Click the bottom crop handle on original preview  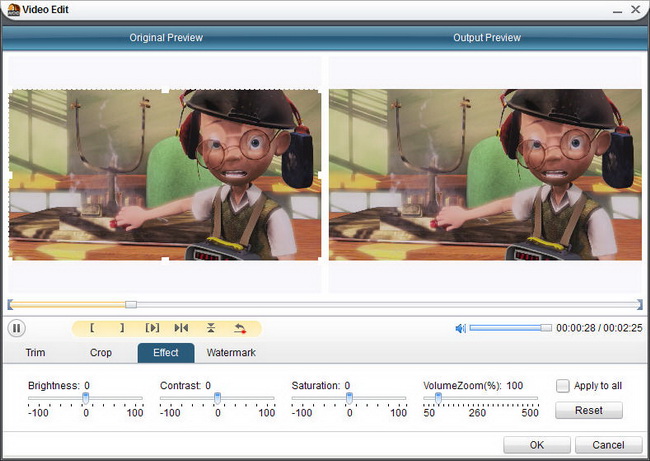165,260
